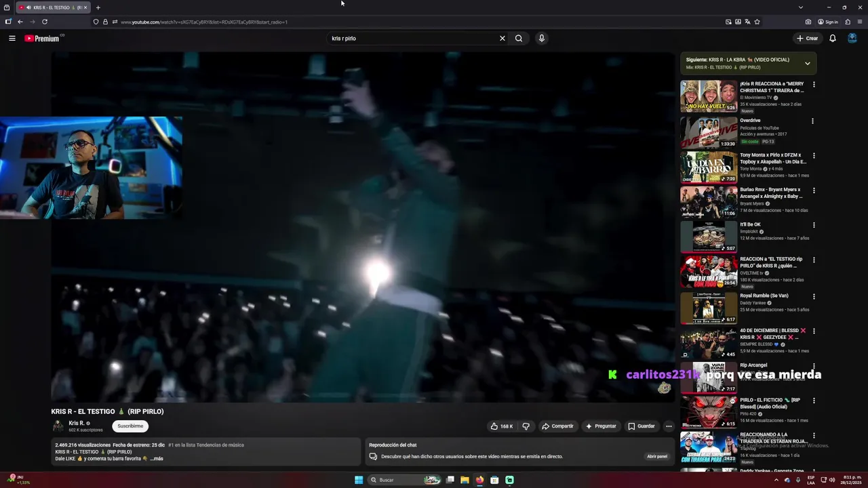Open the 'Overdrive' movie thumbnail
The image size is (868, 488).
pos(709,132)
